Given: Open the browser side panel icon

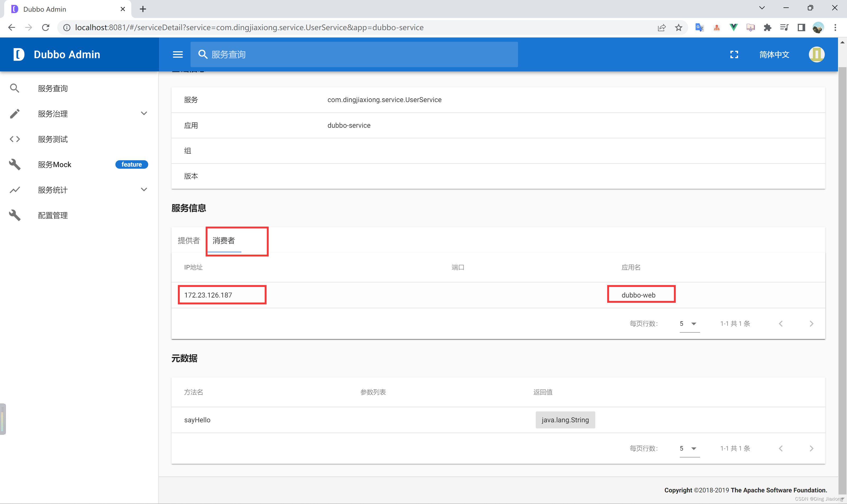Looking at the screenshot, I should tap(801, 28).
